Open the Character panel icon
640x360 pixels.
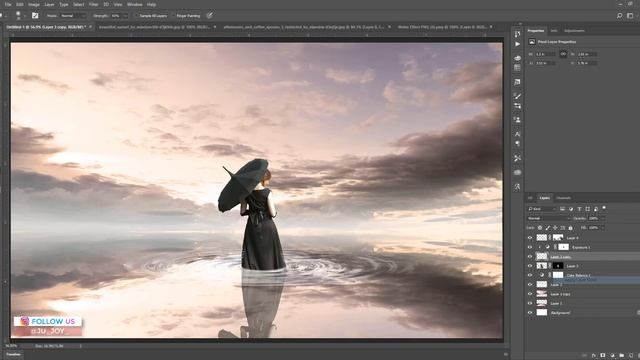tap(518, 134)
